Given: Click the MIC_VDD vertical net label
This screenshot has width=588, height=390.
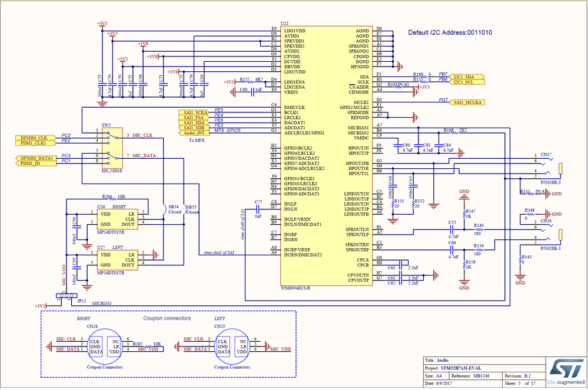Looking at the screenshot, I should coord(64,275).
